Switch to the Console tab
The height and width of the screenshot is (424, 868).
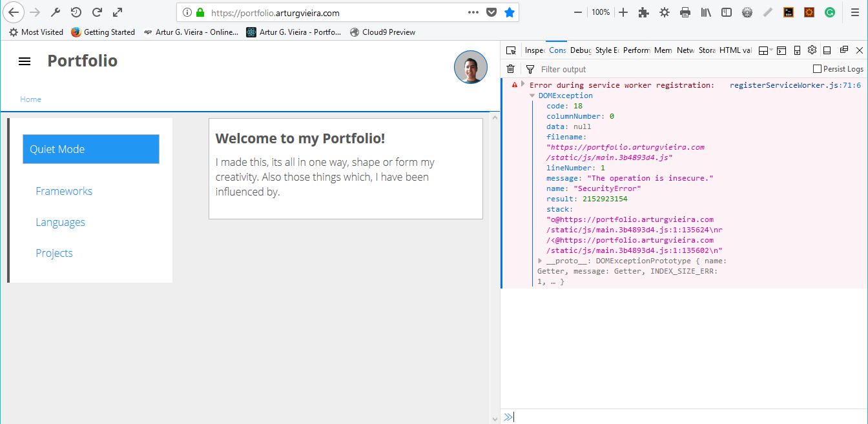[x=557, y=50]
